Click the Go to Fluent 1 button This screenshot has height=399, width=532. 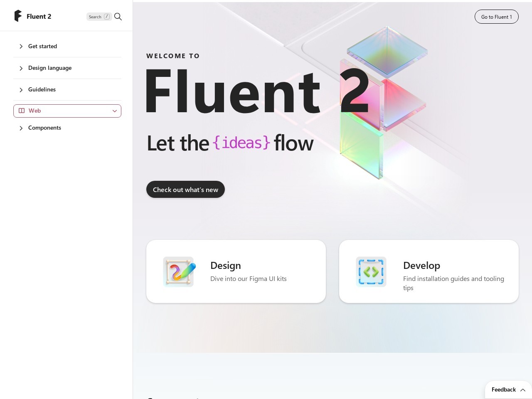tap(497, 17)
